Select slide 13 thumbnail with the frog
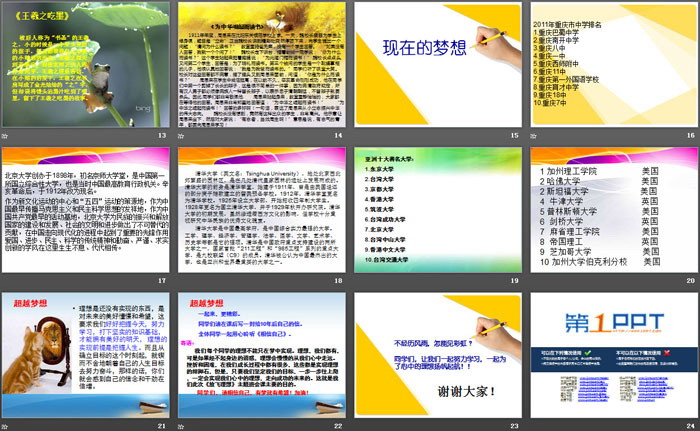700x431 pixels. point(86,65)
